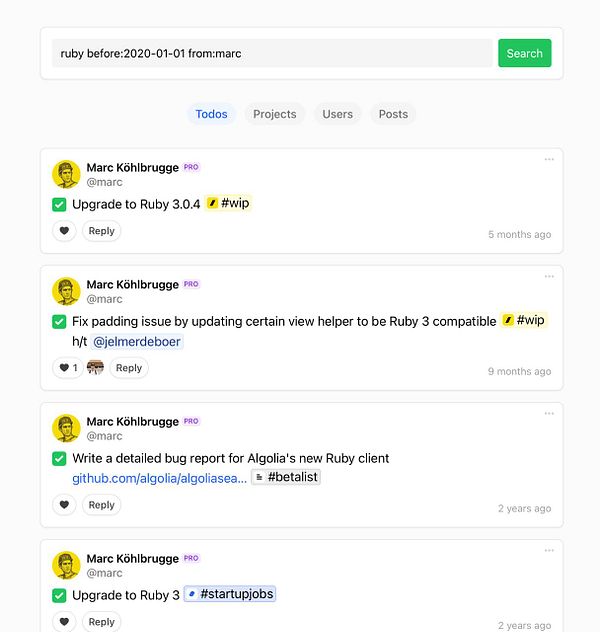Like the Algolia bug report todo
The width and height of the screenshot is (600, 632).
click(65, 505)
